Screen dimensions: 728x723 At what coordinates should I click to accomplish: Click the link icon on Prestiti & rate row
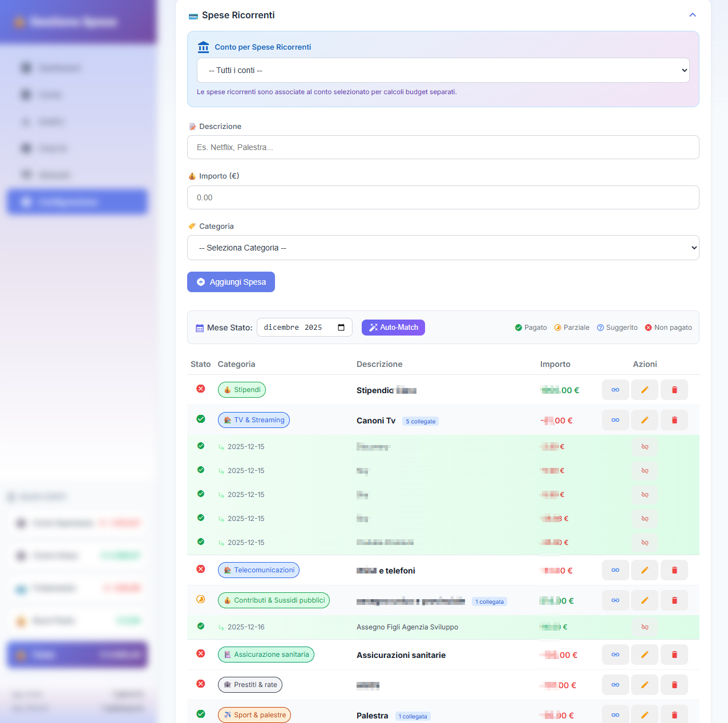coord(615,685)
